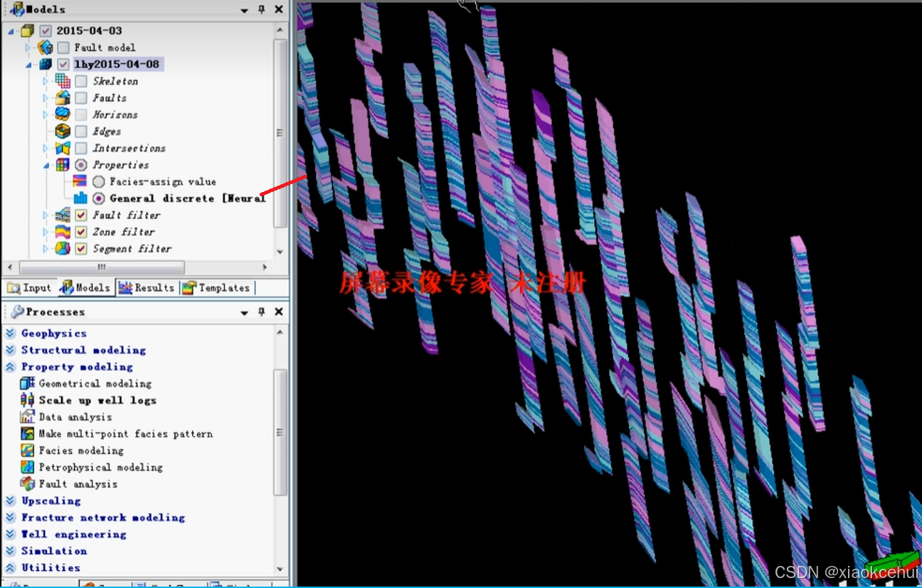Uncheck the Segment filter checkbox
922x588 pixels.
click(81, 249)
